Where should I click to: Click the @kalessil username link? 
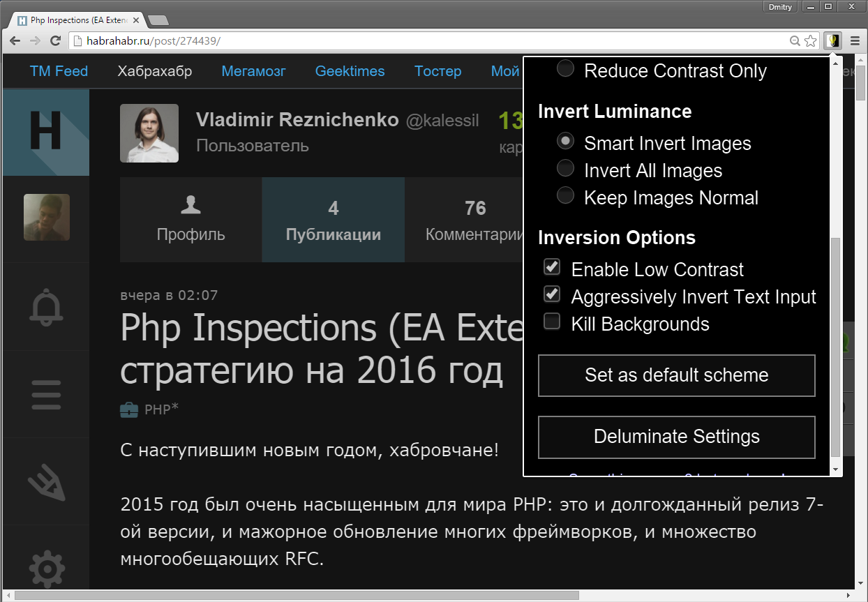(442, 121)
